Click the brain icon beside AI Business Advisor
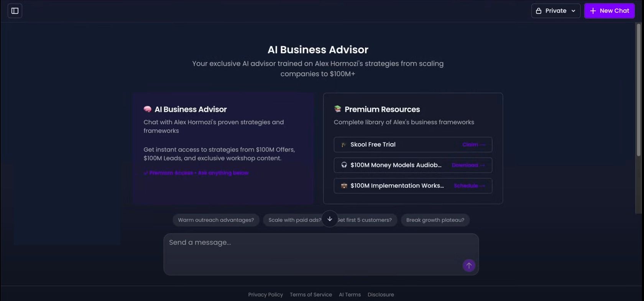The height and width of the screenshot is (301, 644). [x=148, y=109]
